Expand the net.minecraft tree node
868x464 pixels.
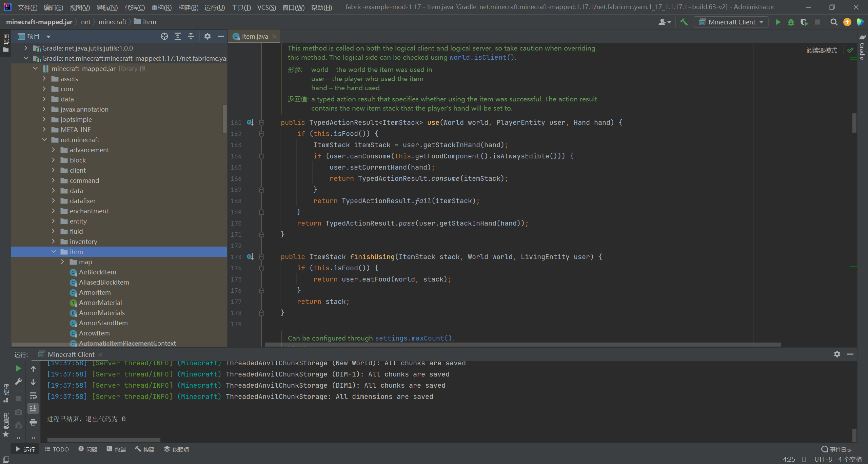tap(44, 139)
